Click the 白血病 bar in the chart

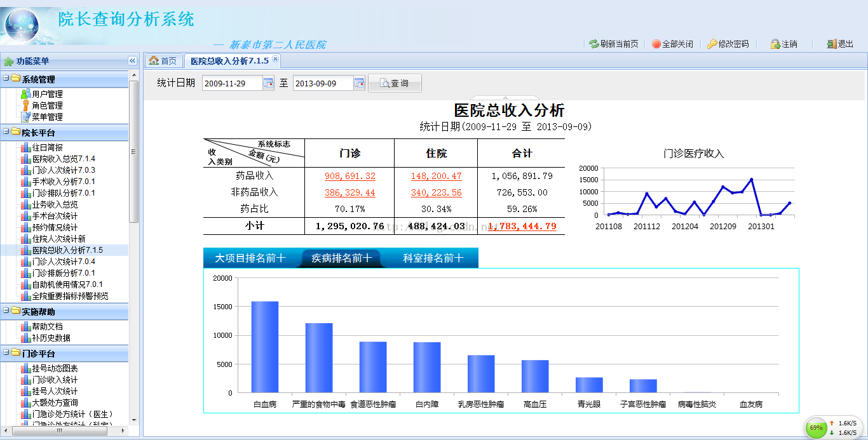click(x=265, y=347)
